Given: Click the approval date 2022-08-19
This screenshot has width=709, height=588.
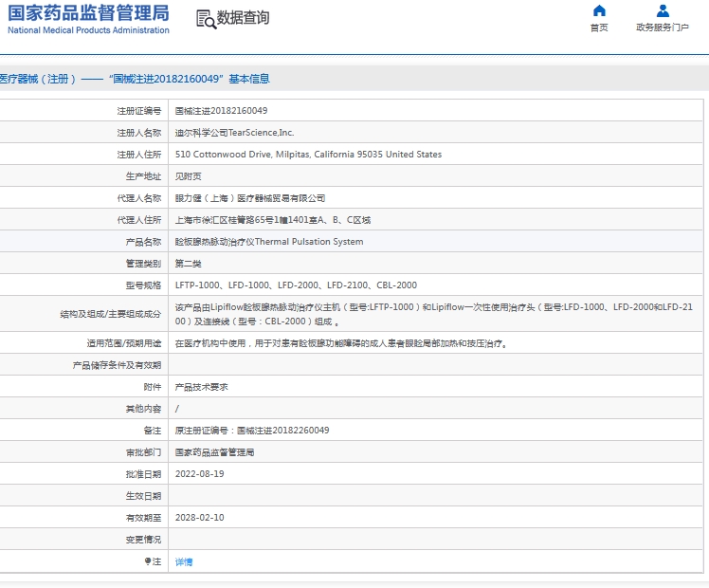Looking at the screenshot, I should coord(199,474).
